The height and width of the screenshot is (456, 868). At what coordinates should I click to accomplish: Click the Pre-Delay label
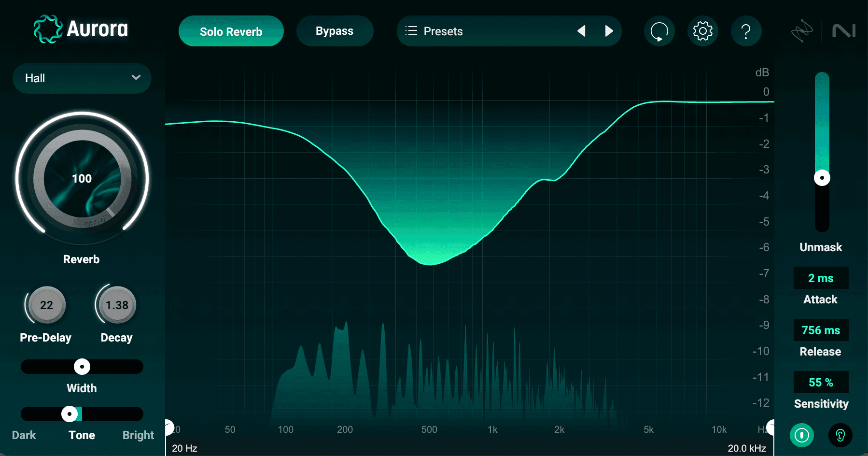pos(45,338)
